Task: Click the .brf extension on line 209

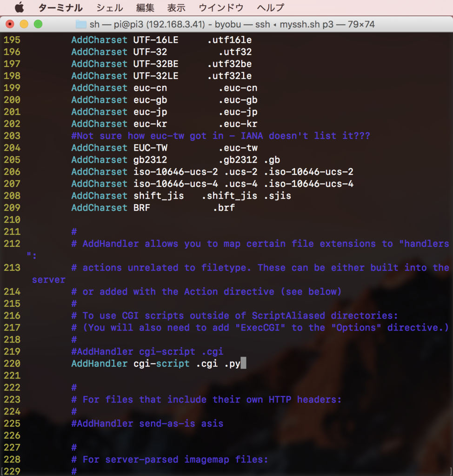Action: pyautogui.click(x=224, y=208)
